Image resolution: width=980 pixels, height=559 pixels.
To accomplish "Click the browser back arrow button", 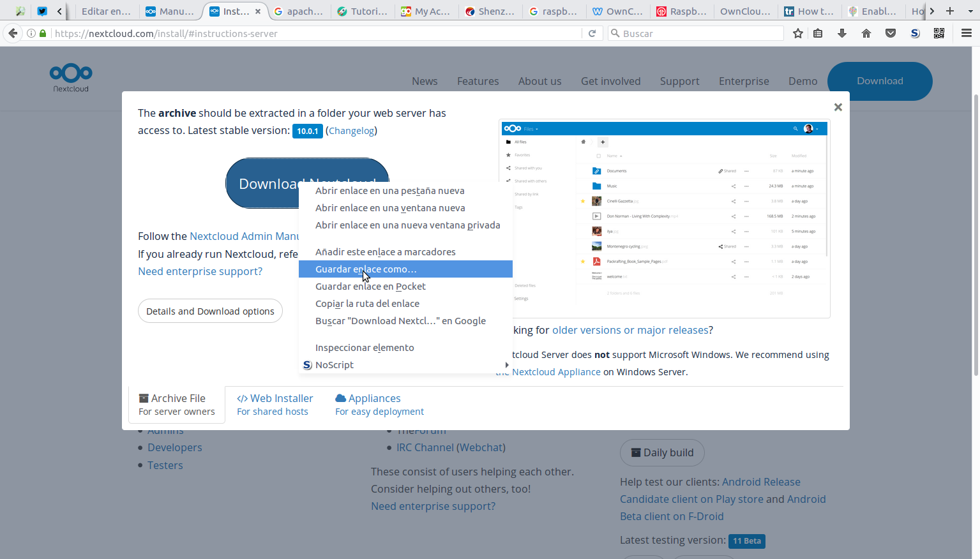I will (x=13, y=33).
